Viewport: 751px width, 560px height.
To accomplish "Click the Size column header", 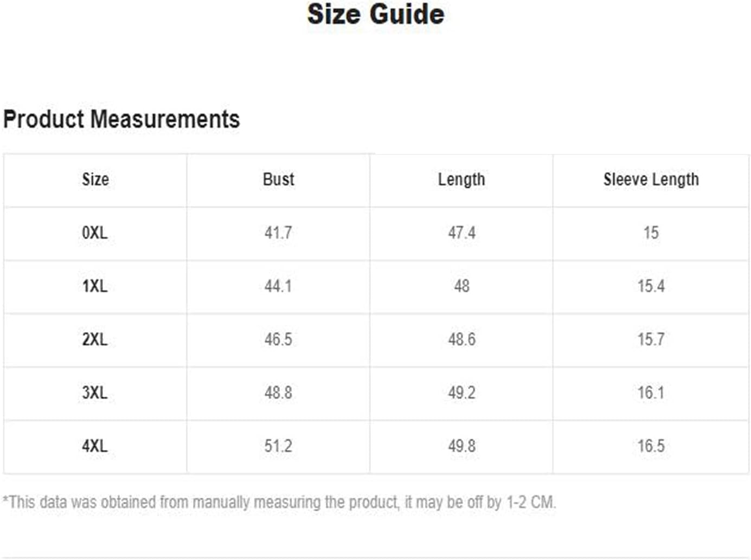I will pos(95,179).
